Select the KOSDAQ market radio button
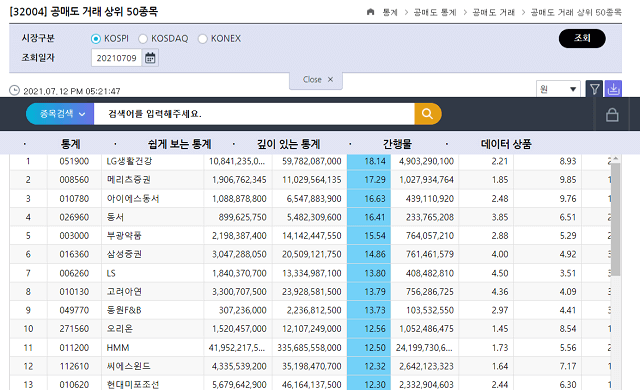Image resolution: width=640 pixels, height=390 pixels. point(143,39)
